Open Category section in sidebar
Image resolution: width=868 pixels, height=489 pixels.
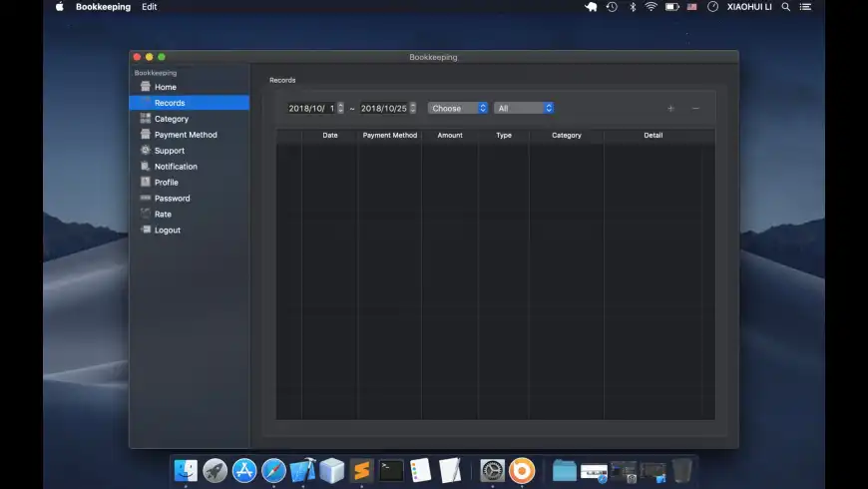(171, 119)
